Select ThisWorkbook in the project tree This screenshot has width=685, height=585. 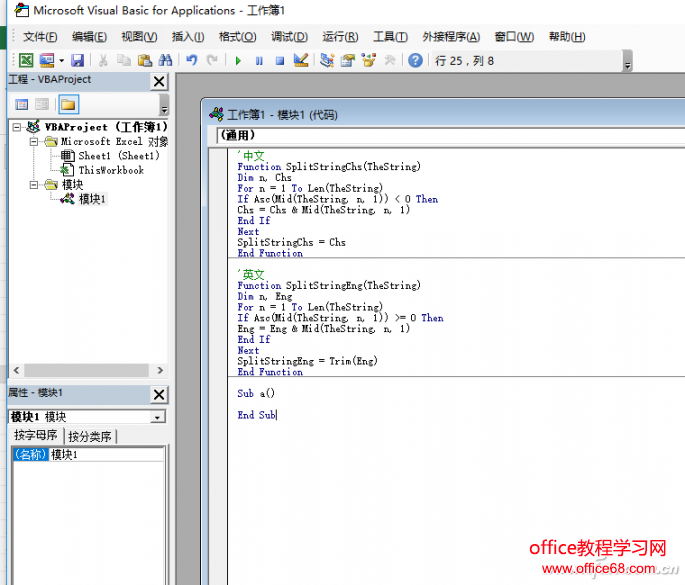(x=111, y=170)
